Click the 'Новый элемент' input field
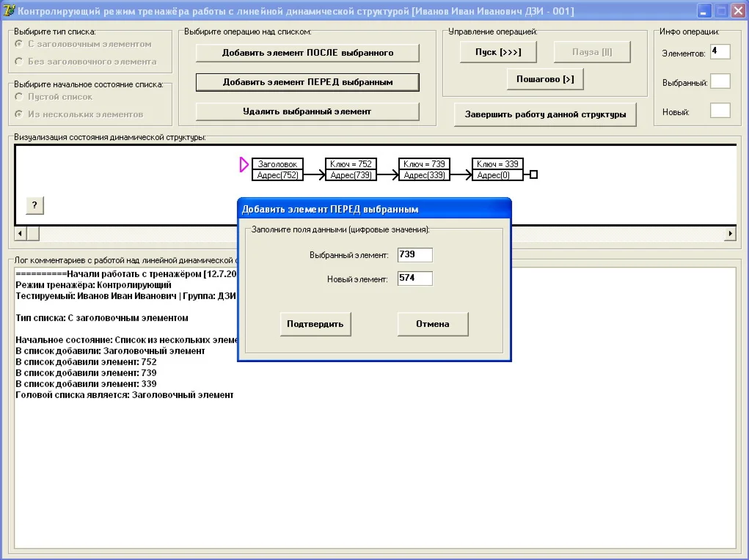The width and height of the screenshot is (749, 560). coord(415,279)
